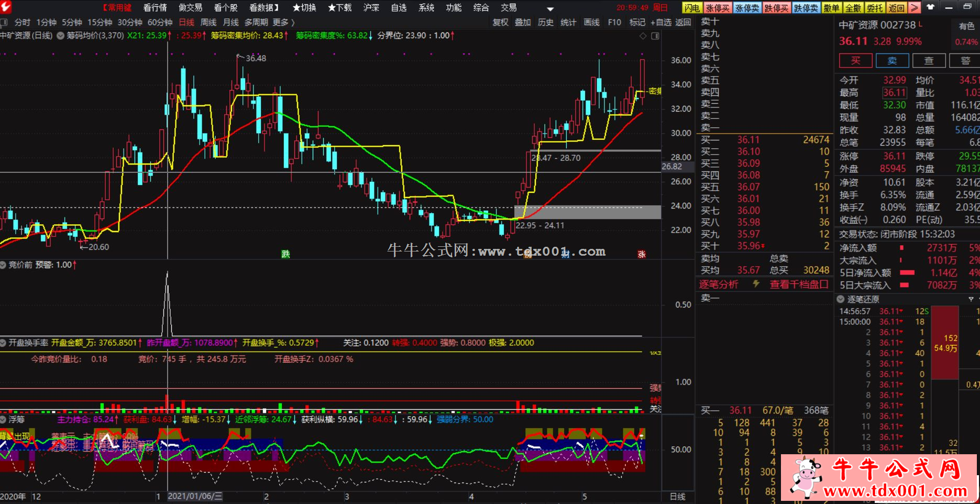980x504 pixels.
Task: Switch chart to 60分钟 period
Action: [160, 23]
